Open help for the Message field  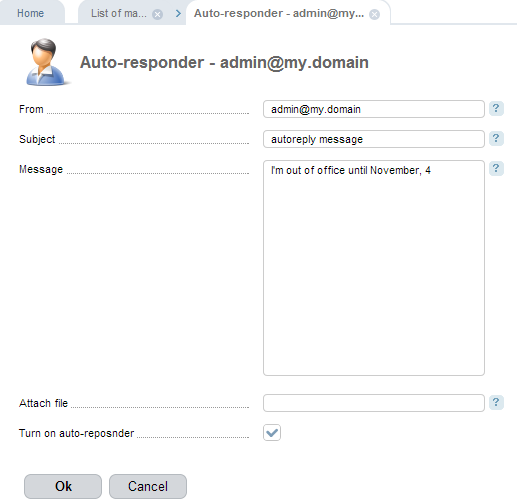[x=496, y=169]
